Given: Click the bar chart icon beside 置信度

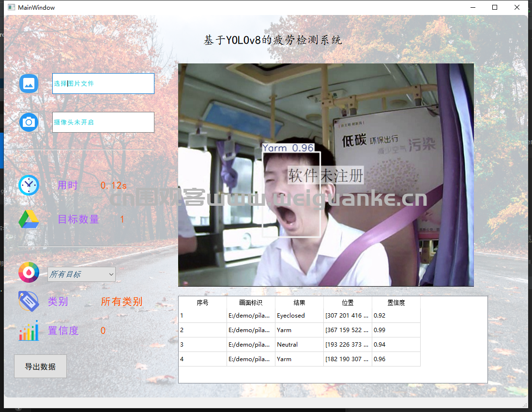Looking at the screenshot, I should coord(29,331).
